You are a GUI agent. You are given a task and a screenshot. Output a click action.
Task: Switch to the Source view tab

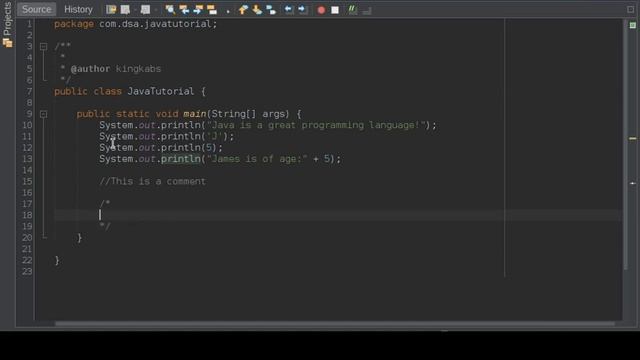[x=36, y=9]
